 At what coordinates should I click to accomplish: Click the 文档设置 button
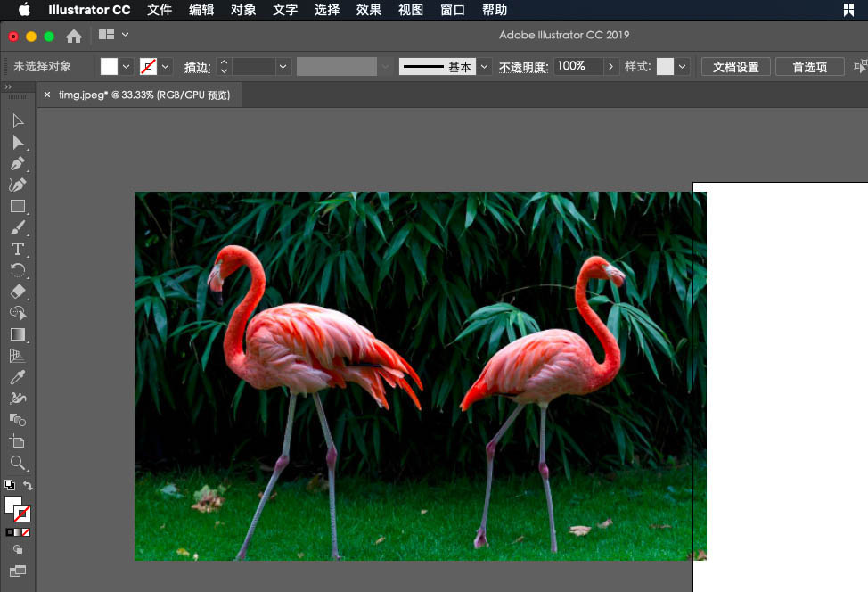coord(735,67)
